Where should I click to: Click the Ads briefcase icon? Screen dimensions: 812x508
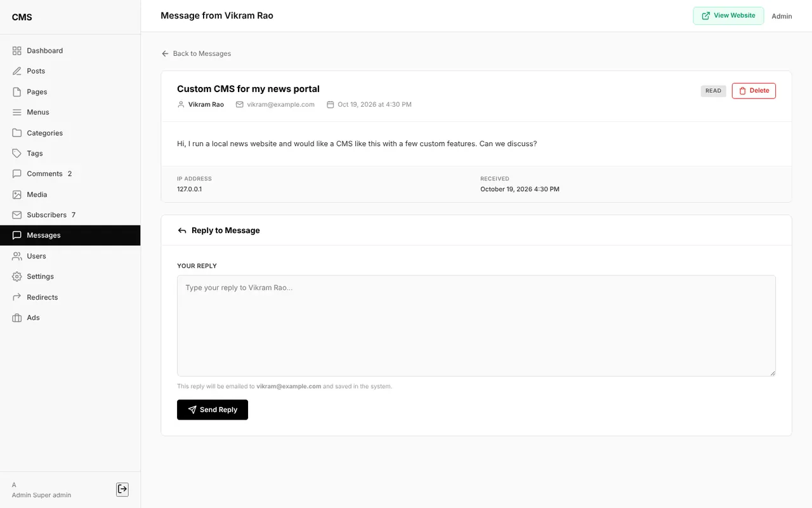point(17,318)
